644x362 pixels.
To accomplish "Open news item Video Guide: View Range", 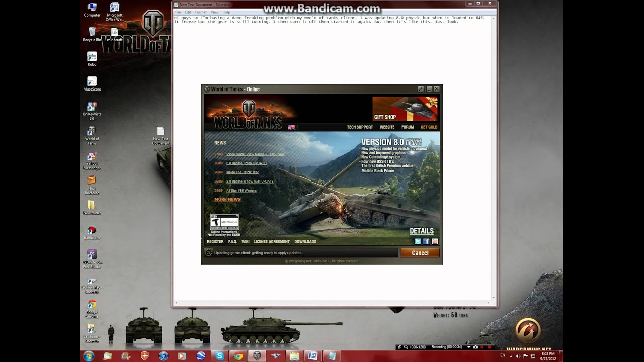I will [x=255, y=154].
